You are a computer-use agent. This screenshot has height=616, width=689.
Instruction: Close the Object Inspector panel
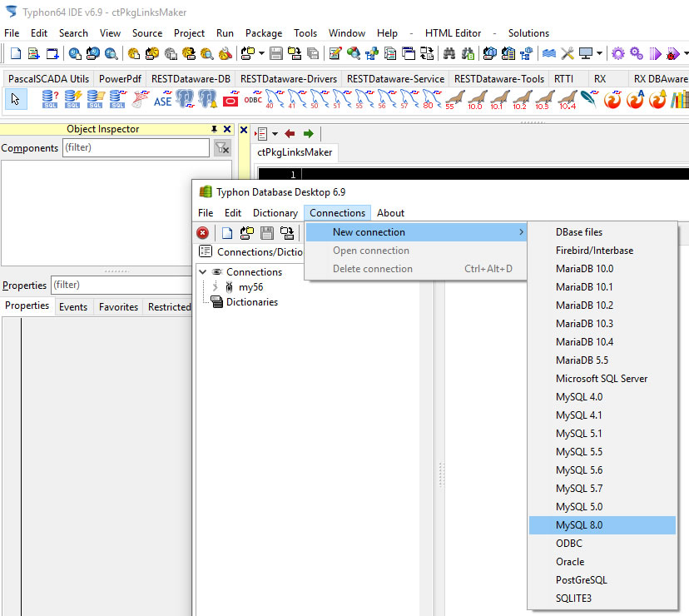click(227, 129)
